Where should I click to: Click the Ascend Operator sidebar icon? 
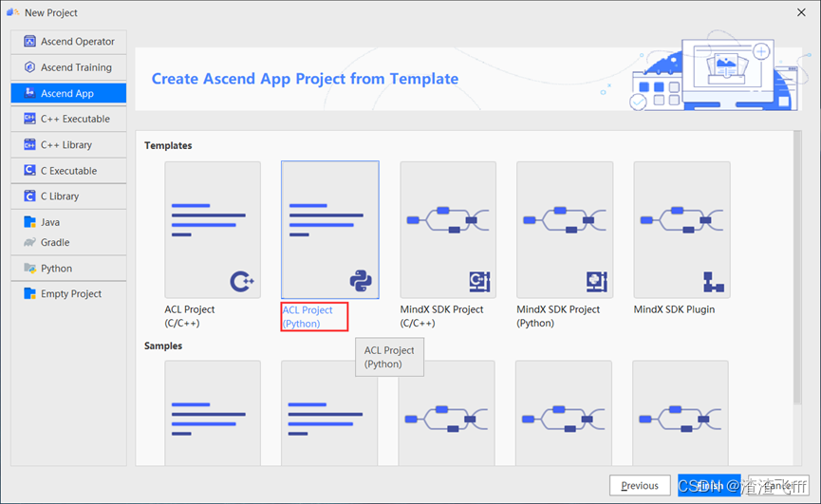coord(29,42)
